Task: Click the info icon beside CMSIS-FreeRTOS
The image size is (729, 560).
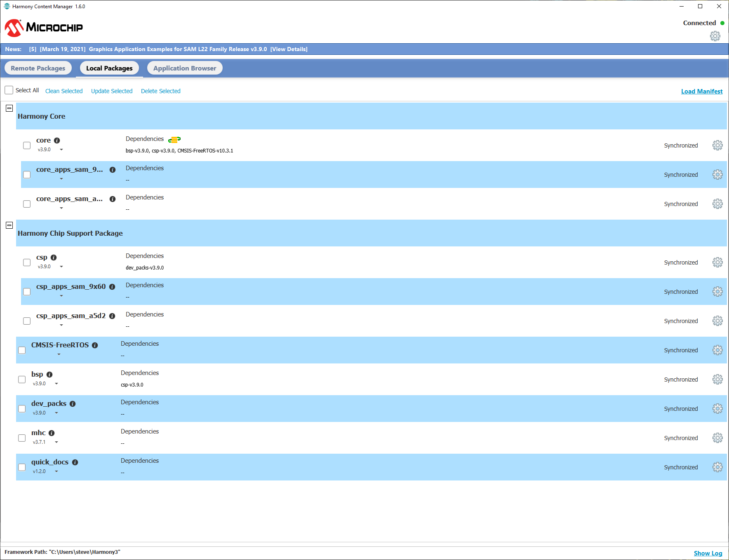Action: click(x=95, y=345)
